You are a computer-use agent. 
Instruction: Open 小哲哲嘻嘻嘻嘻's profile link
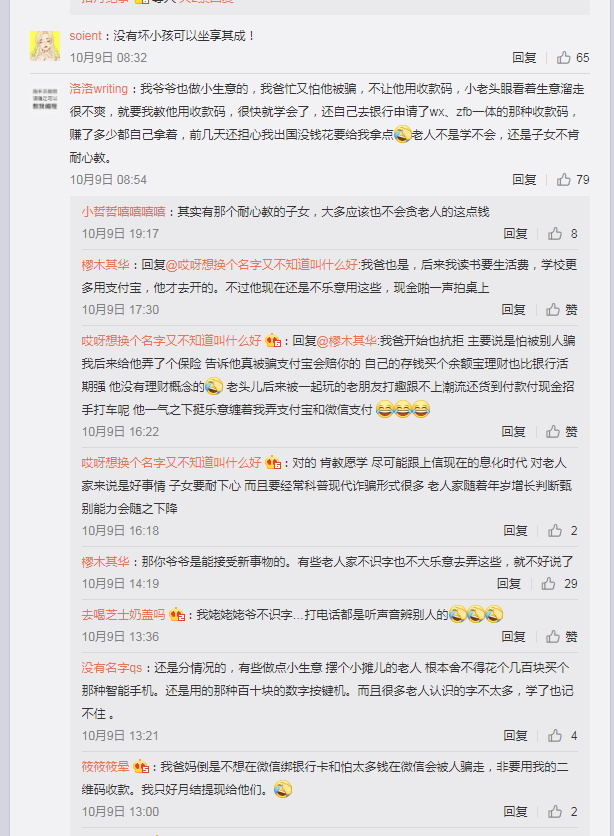pos(123,212)
